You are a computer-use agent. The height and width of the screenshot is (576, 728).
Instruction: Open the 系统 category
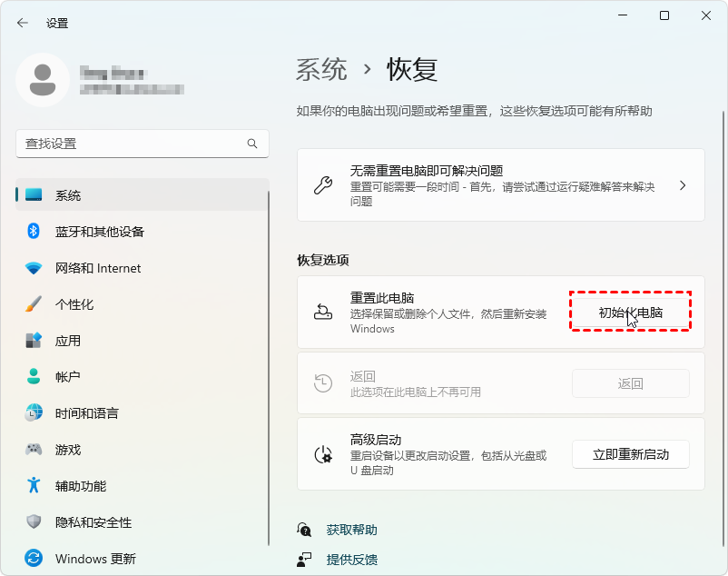pos(143,194)
